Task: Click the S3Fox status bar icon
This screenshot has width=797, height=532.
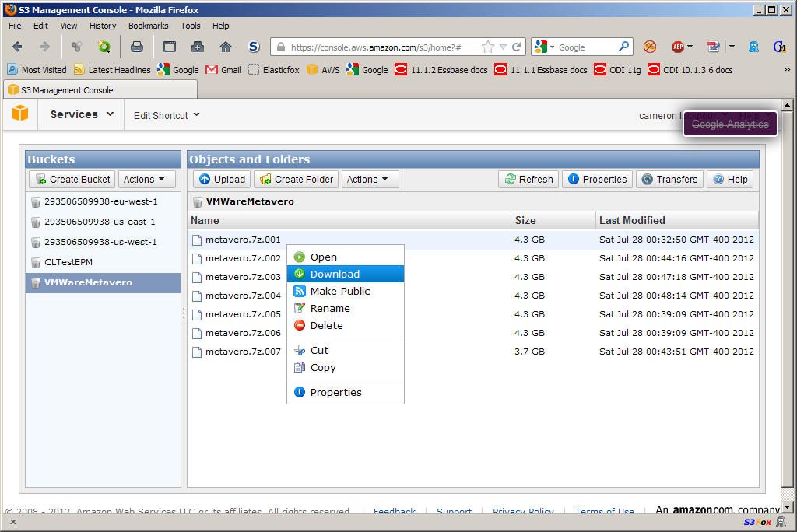Action: tap(757, 522)
